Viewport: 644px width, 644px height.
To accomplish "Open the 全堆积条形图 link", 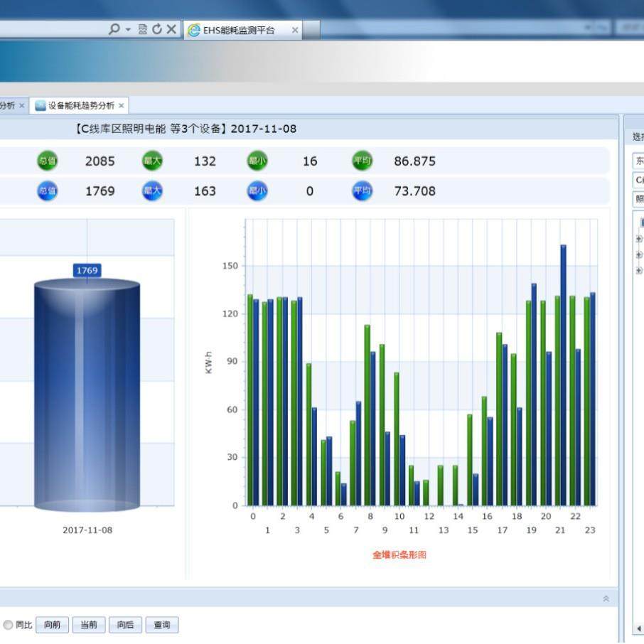I will [399, 555].
